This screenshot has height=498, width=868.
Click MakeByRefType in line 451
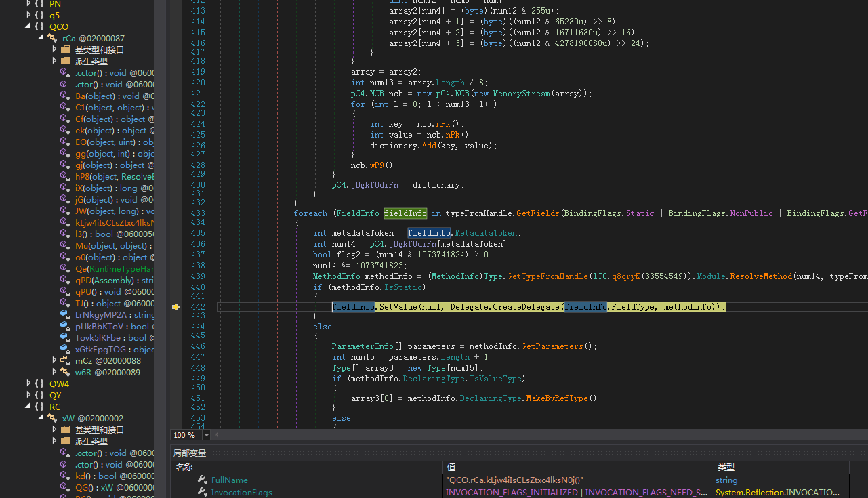(x=557, y=398)
